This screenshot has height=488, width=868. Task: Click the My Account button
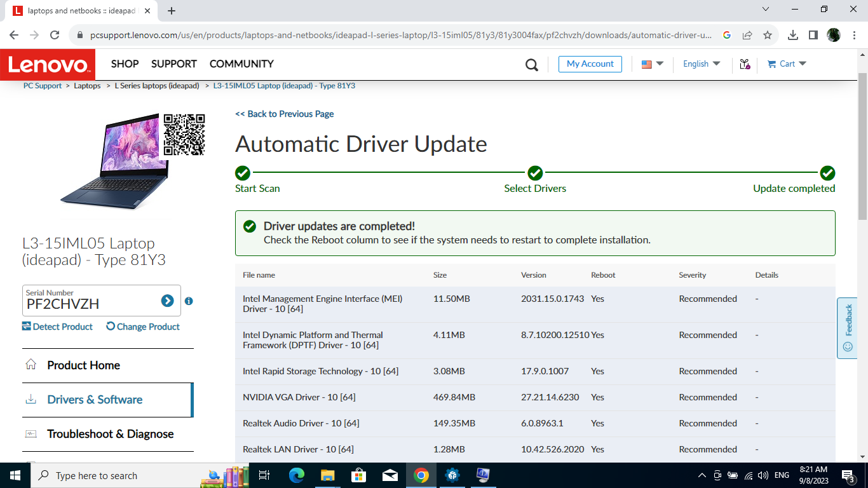coord(590,64)
